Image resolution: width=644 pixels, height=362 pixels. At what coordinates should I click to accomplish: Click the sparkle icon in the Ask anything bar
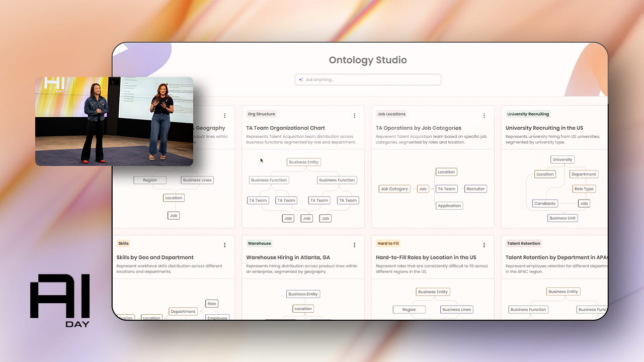[x=301, y=79]
